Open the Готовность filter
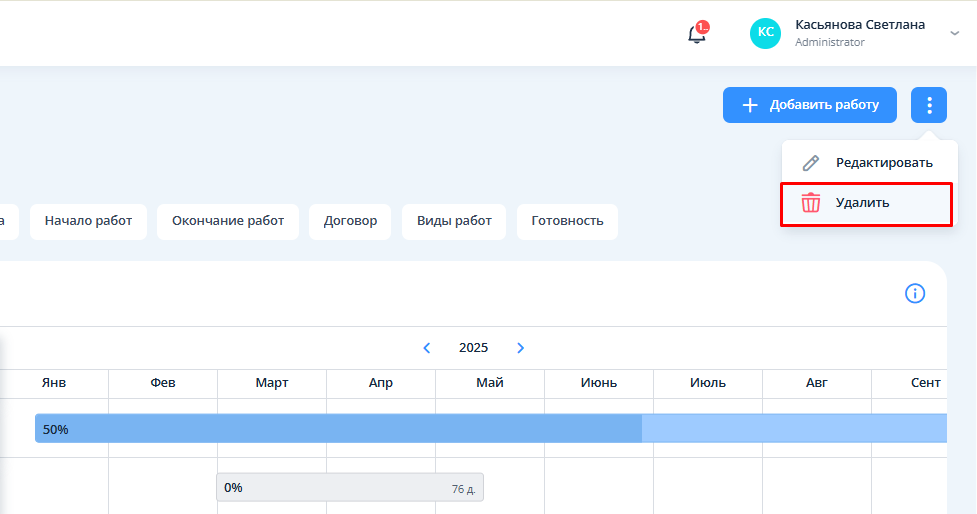The width and height of the screenshot is (977, 514). [567, 221]
